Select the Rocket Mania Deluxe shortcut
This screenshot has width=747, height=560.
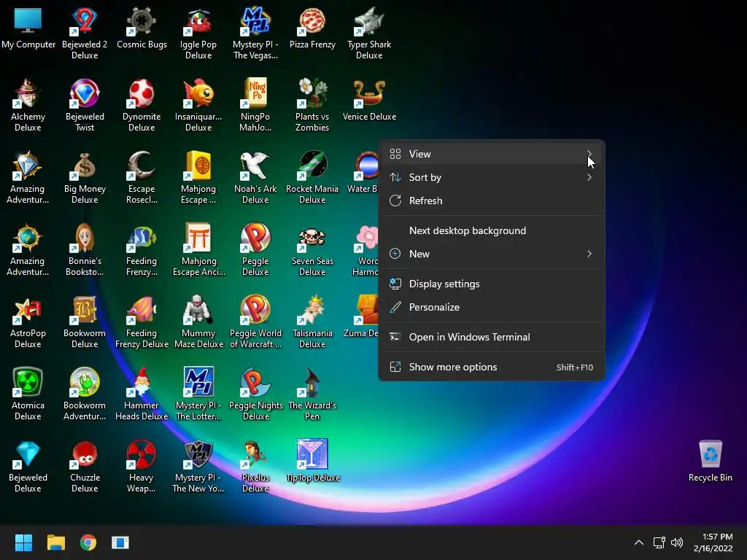pyautogui.click(x=312, y=178)
